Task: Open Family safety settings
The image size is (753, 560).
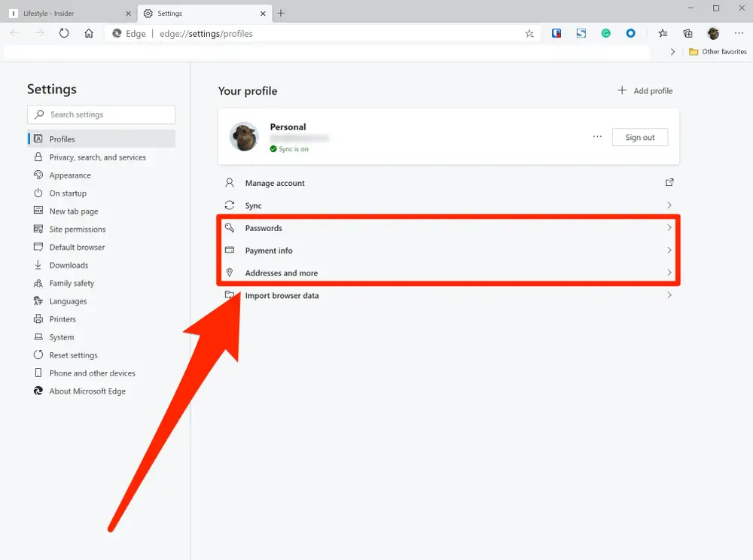Action: [102, 283]
